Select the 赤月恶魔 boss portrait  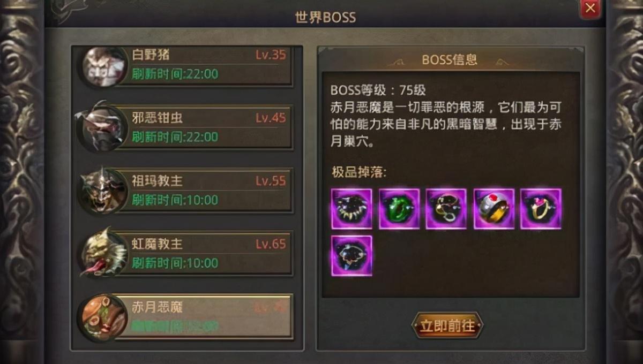(104, 316)
